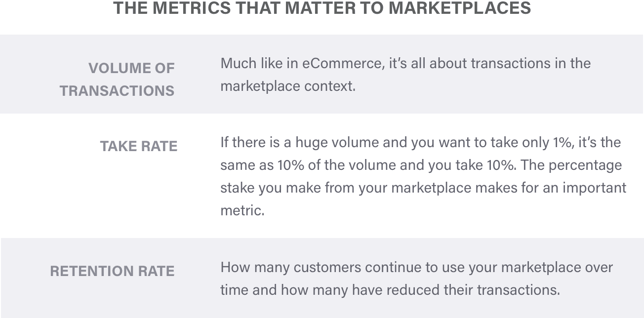644x318 pixels.
Task: Select the 'Retention Rate' label
Action: (x=113, y=271)
